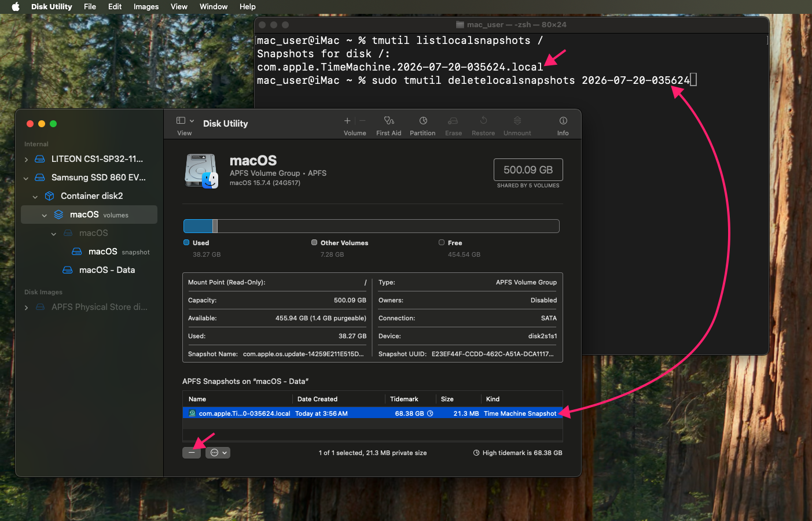Select the macOS volumes group layers icon

tap(58, 215)
